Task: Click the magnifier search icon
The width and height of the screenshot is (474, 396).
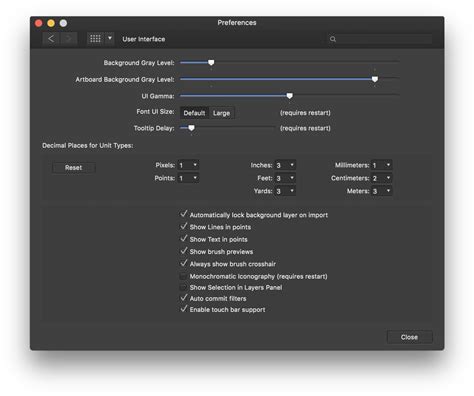Action: pos(333,39)
